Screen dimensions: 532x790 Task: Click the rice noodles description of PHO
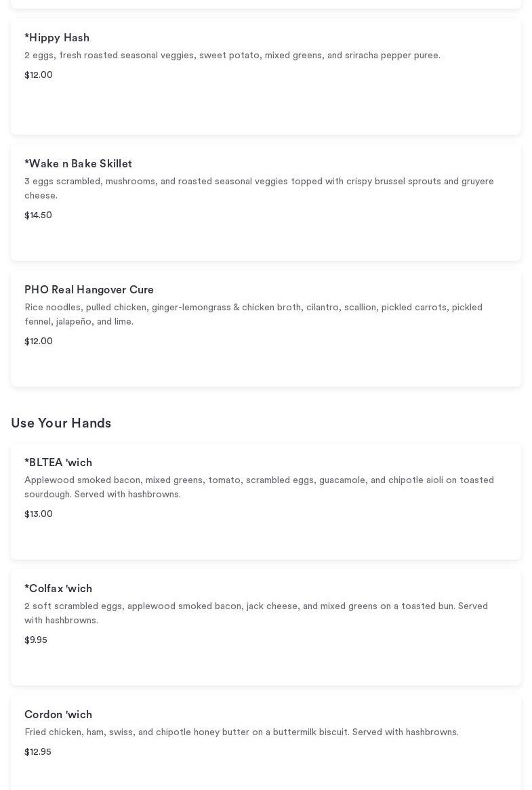(x=253, y=314)
